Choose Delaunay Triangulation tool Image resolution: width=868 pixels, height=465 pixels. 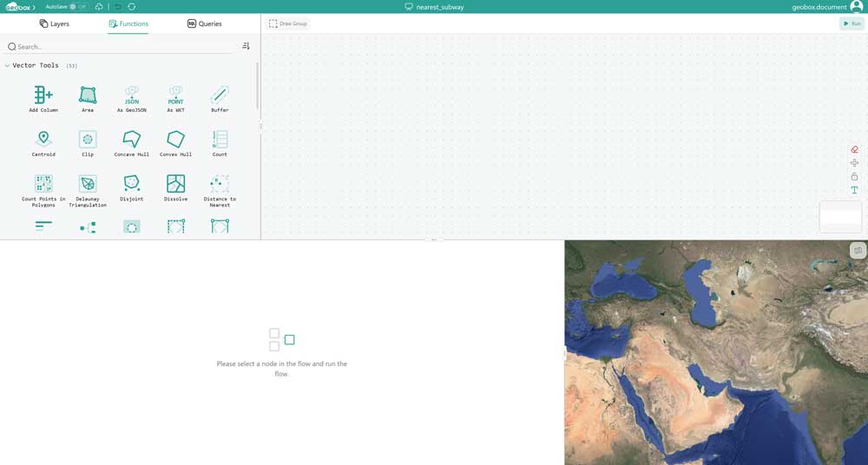[x=88, y=191]
